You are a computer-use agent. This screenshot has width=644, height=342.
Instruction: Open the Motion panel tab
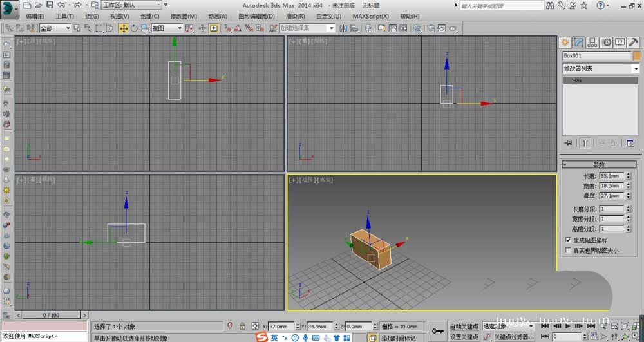tap(606, 43)
